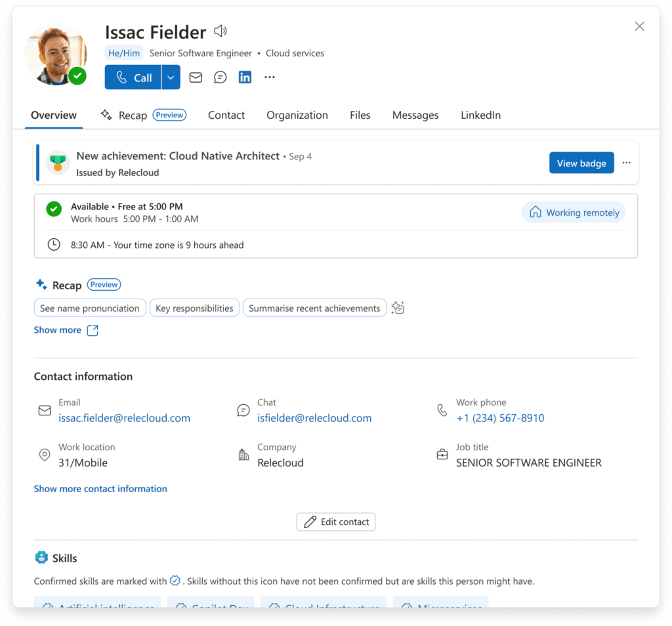The height and width of the screenshot is (626, 672).
Task: Show more contact information
Action: point(100,488)
